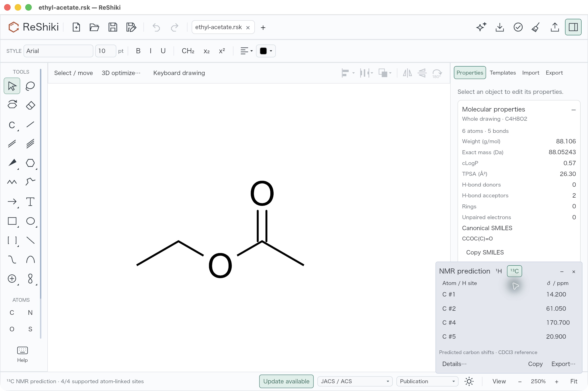Expand the text alignment dropdown

246,51
